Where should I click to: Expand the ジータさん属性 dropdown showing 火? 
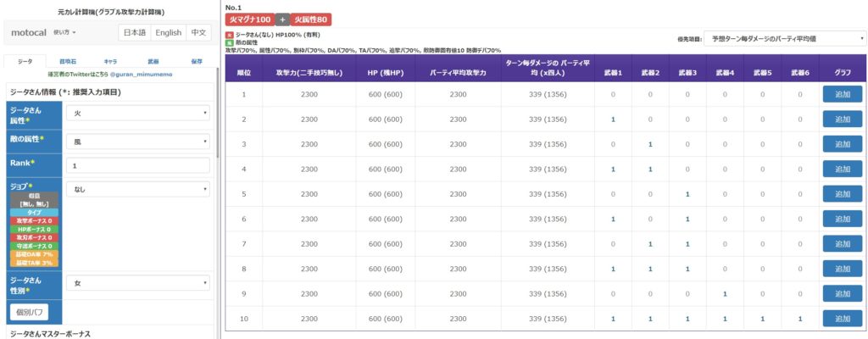pyautogui.click(x=137, y=112)
